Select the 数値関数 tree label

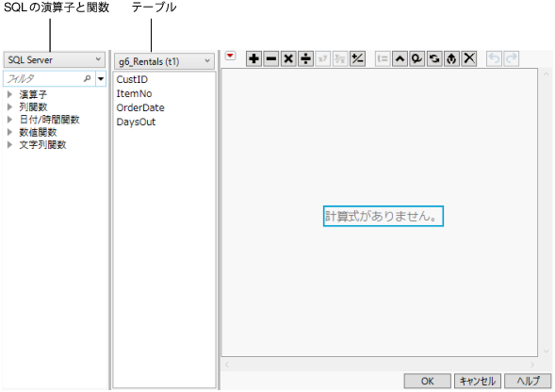(38, 132)
